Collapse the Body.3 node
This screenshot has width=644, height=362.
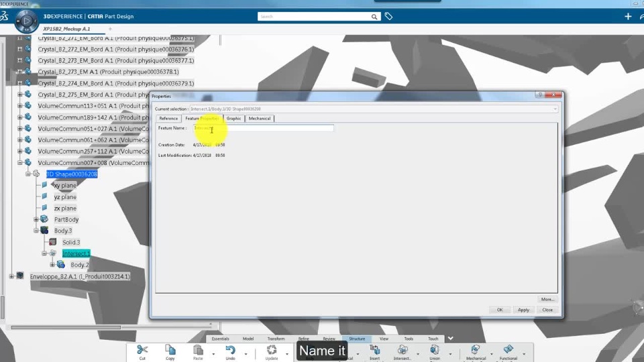[36, 231]
